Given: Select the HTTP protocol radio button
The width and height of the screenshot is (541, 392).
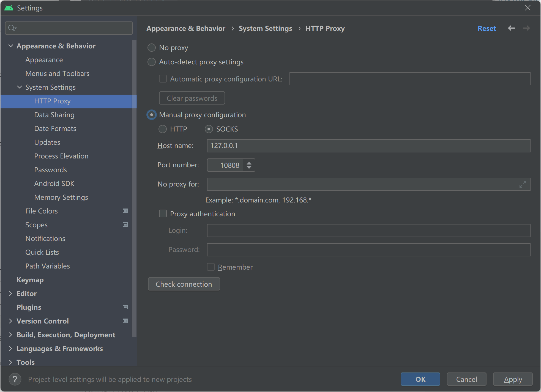Looking at the screenshot, I should (163, 129).
